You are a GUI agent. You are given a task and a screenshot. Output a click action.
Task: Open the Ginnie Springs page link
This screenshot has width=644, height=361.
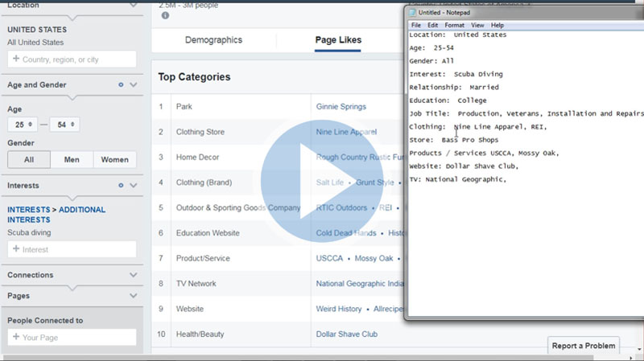(341, 106)
